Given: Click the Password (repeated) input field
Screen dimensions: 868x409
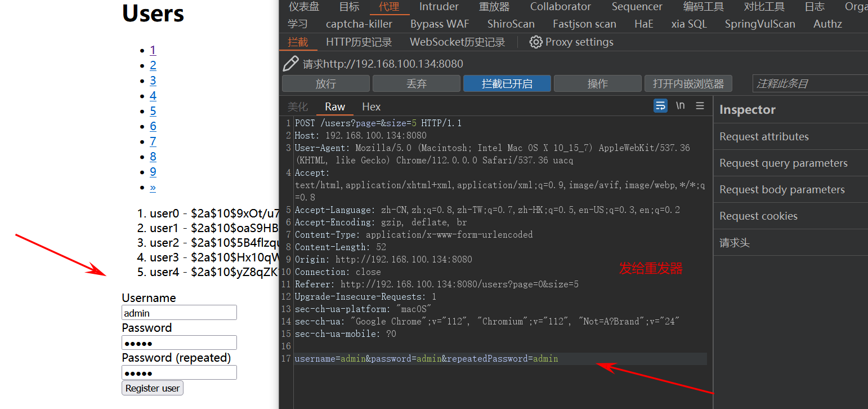Looking at the screenshot, I should [179, 372].
